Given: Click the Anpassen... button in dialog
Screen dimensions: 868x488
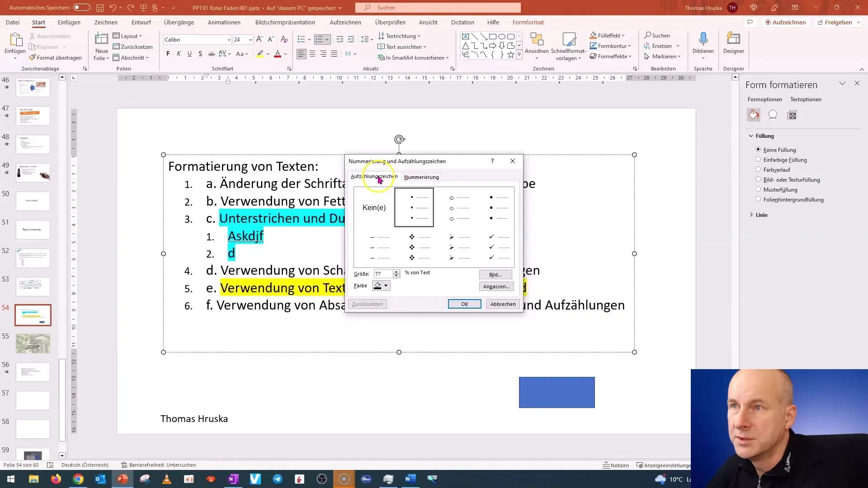Looking at the screenshot, I should tap(496, 286).
